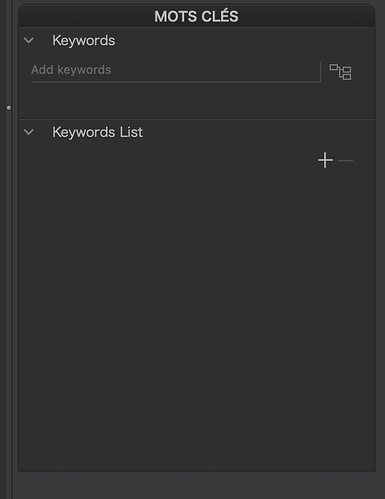The height and width of the screenshot is (499, 385).
Task: Place cursor in Add keywords placeholder text
Action: coord(71,70)
